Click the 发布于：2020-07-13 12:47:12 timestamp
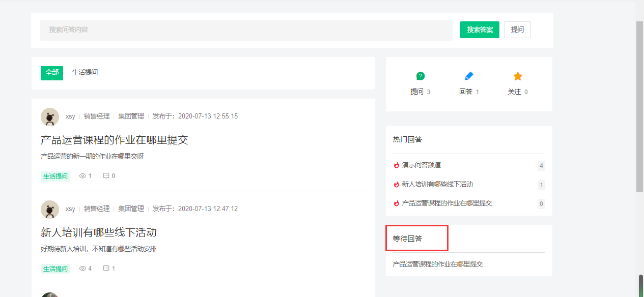The height and width of the screenshot is (297, 644). [x=195, y=209]
